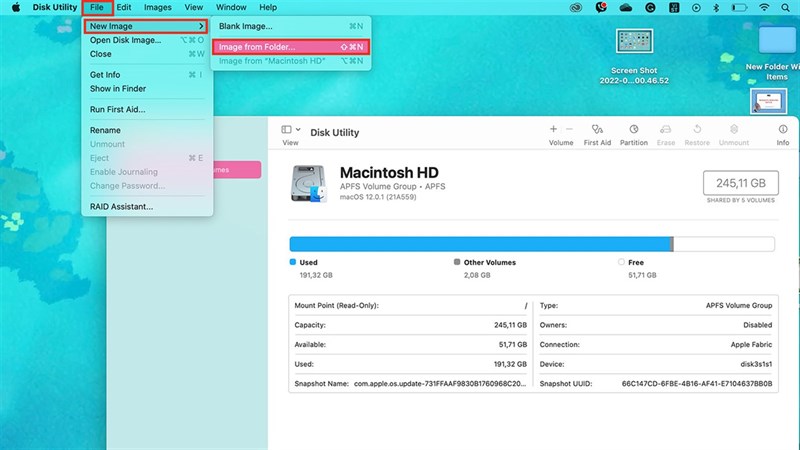This screenshot has height=450, width=800.
Task: Click the Owners Disabled value
Action: (x=758, y=325)
